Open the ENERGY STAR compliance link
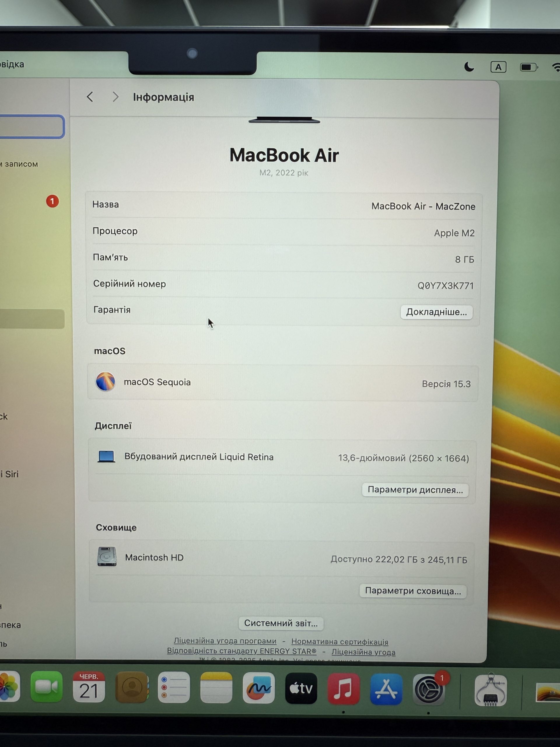Image resolution: width=560 pixels, height=747 pixels. (242, 651)
